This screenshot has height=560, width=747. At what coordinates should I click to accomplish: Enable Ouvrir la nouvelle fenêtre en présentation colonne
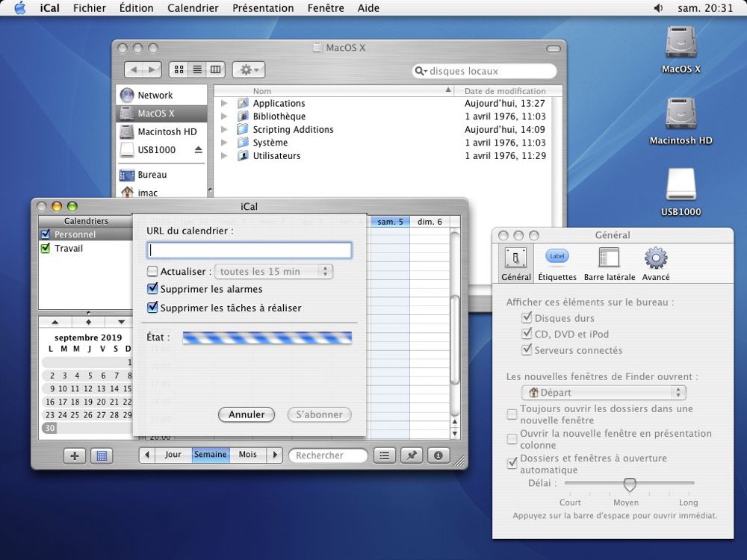512,439
